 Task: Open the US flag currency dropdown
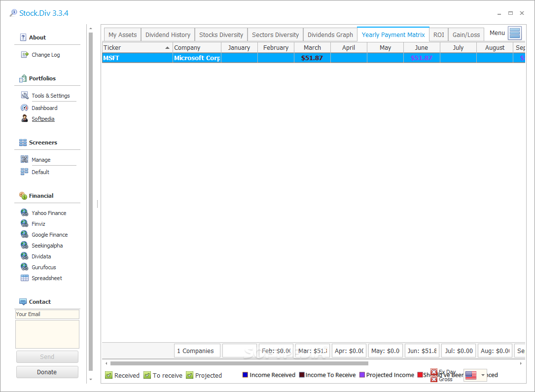coord(475,375)
